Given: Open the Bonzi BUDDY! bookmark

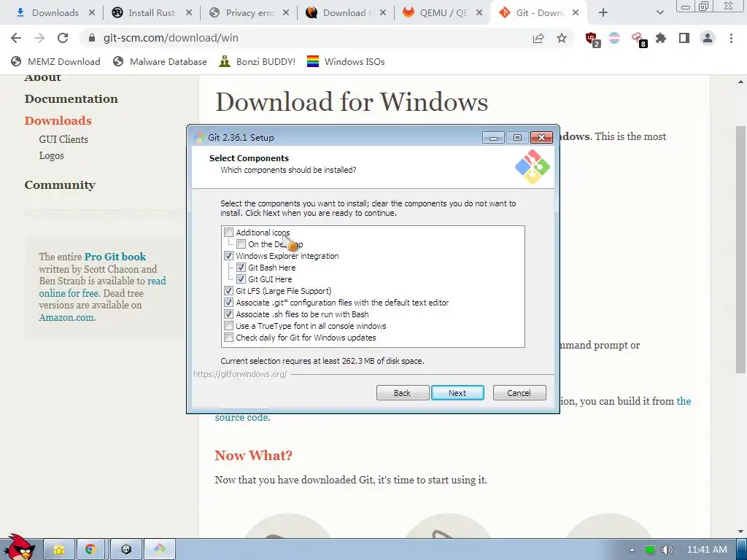Looking at the screenshot, I should click(258, 61).
